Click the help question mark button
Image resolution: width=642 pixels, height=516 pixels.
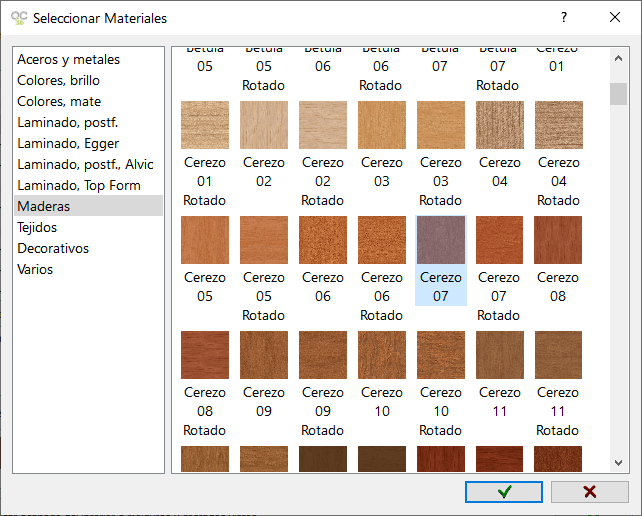coord(564,17)
